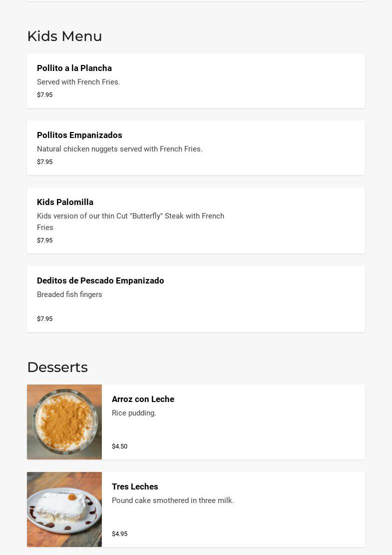This screenshot has height=555, width=392.
Task: Click the Kids Menu section heading
Action: tap(64, 36)
